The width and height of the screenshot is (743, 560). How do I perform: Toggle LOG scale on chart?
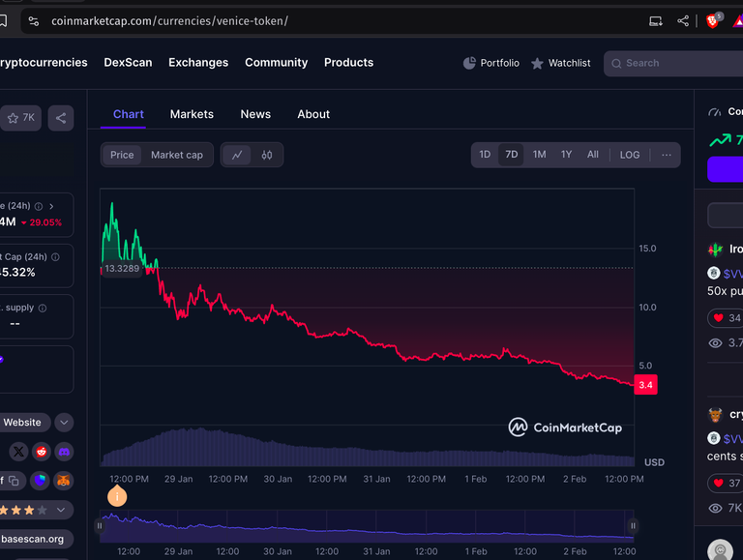(630, 155)
